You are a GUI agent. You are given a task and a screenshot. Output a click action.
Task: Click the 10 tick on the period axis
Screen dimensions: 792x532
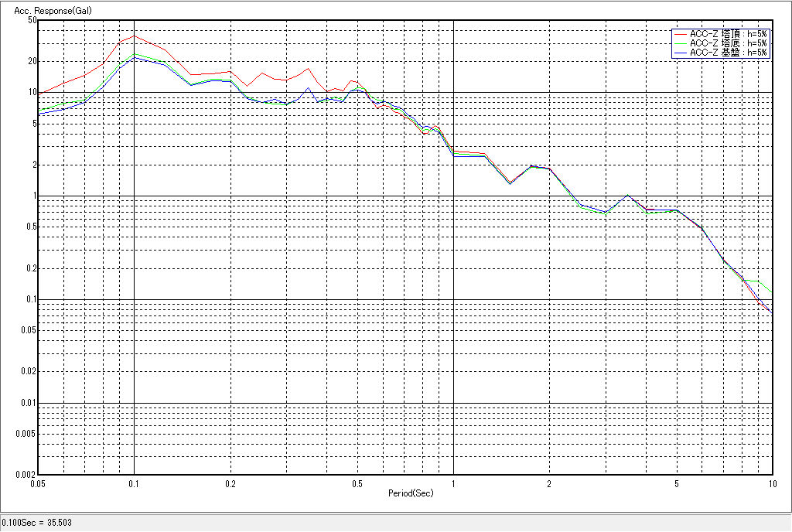tap(771, 483)
